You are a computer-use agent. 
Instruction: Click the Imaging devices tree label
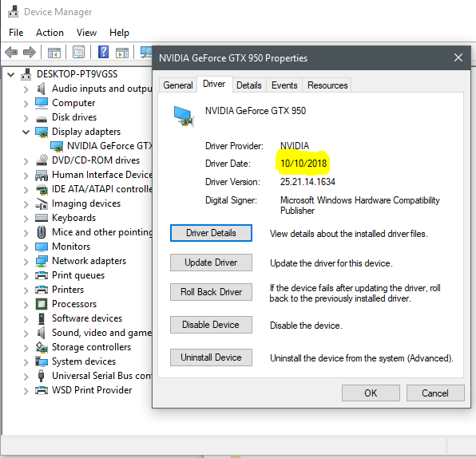point(86,203)
